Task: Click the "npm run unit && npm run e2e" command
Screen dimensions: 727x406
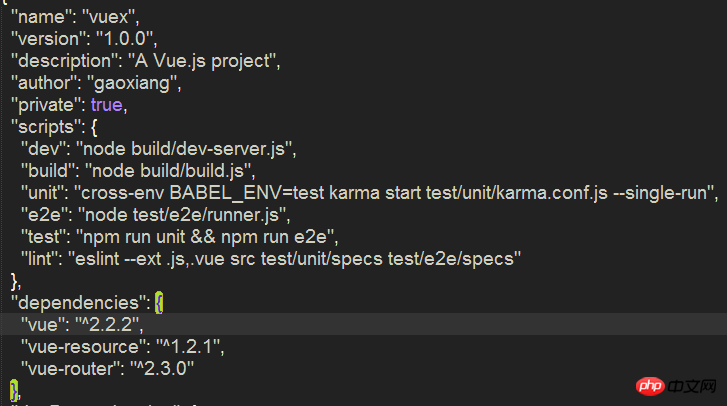Action: pos(205,237)
